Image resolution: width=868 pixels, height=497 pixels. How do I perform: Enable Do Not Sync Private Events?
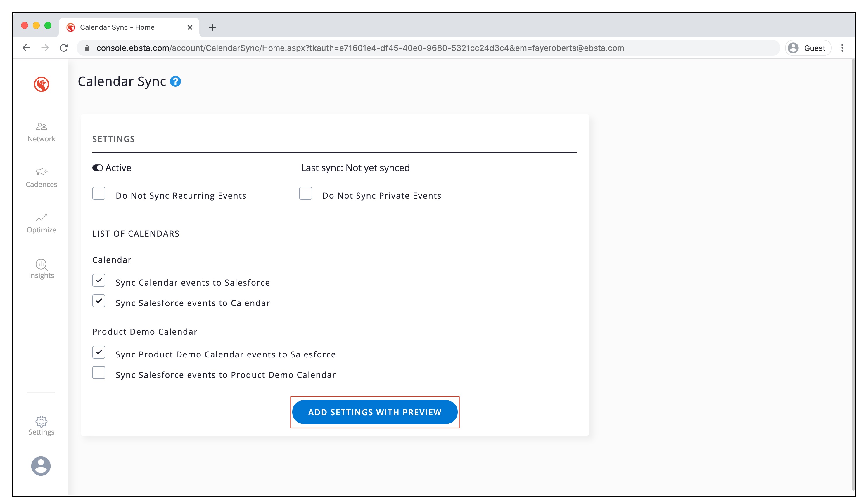(x=305, y=193)
